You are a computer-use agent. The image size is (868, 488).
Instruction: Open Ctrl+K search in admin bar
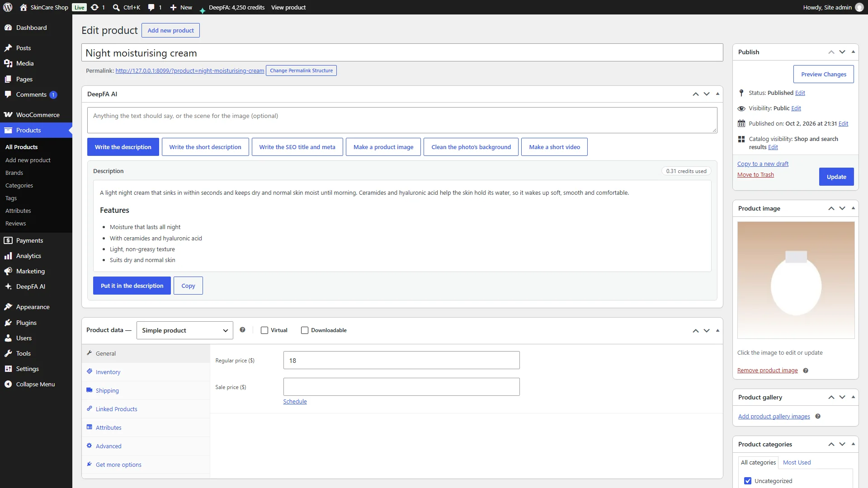click(126, 7)
